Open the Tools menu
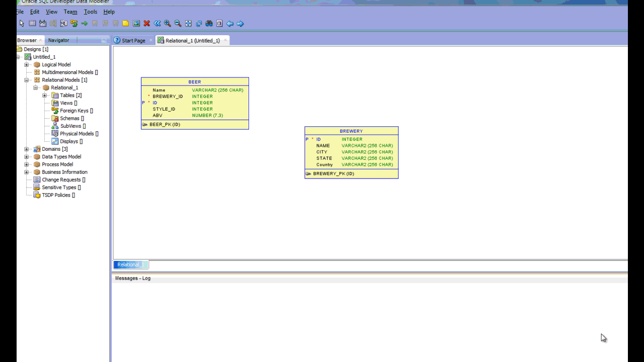Viewport: 644px width, 362px height. point(90,12)
